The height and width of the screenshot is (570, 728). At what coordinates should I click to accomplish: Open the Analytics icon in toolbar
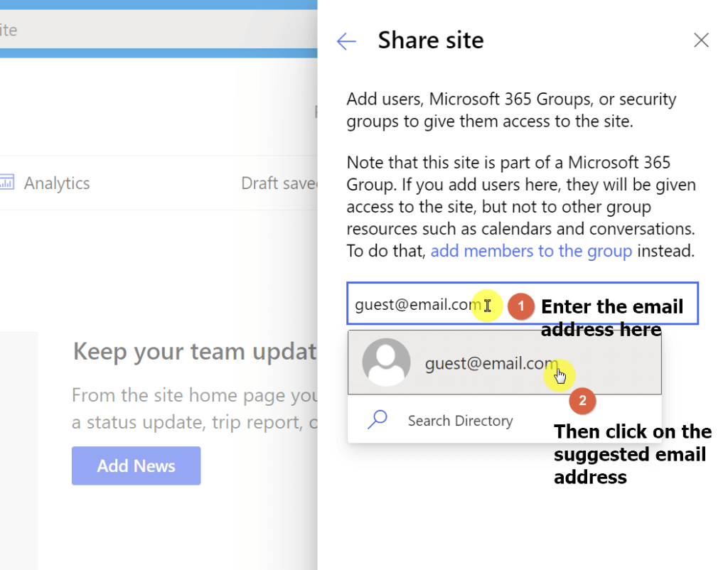click(x=6, y=182)
